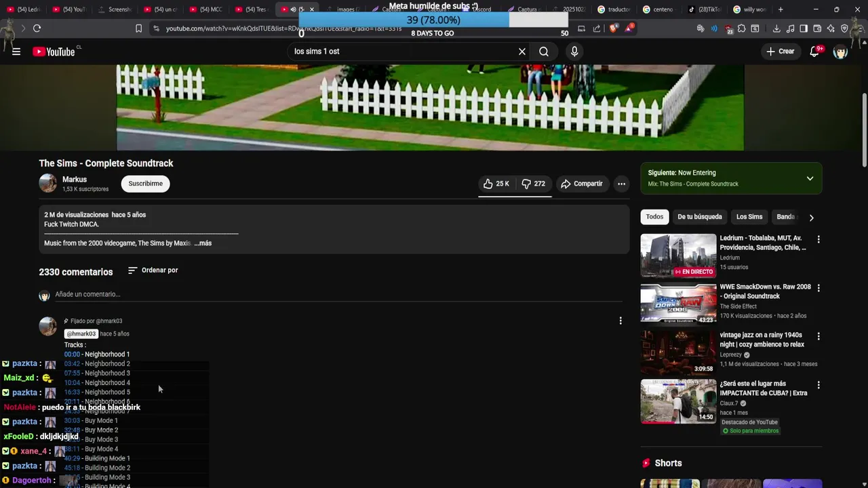
Task: Open the media playlist music-note icon
Action: click(x=790, y=28)
